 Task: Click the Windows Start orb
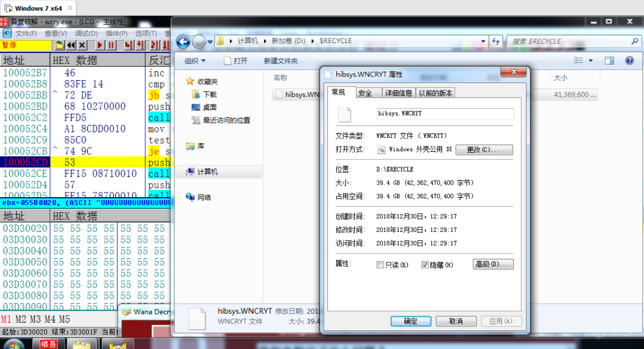click(x=14, y=344)
